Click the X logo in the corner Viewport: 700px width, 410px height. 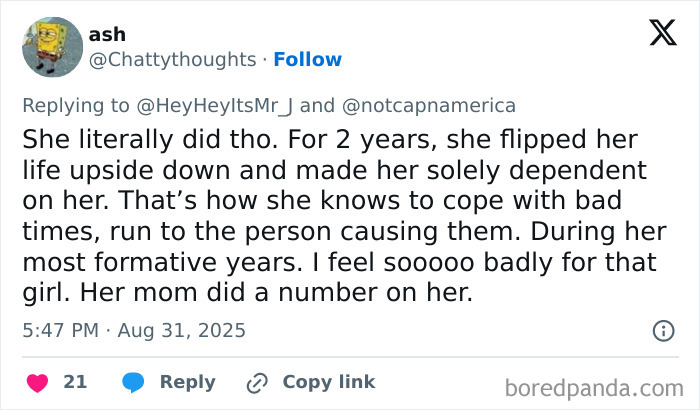tap(662, 34)
